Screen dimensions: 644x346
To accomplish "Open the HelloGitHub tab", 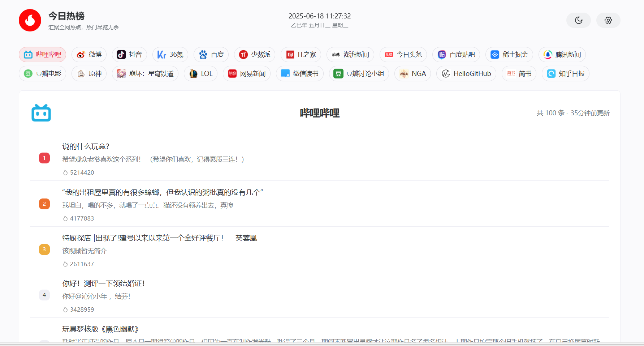I will (466, 74).
